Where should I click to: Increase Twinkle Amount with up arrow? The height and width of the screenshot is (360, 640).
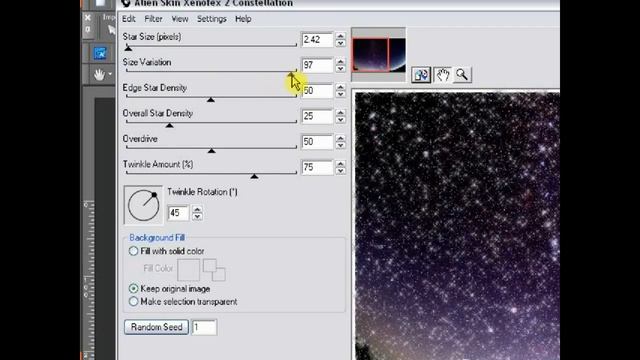coord(340,164)
